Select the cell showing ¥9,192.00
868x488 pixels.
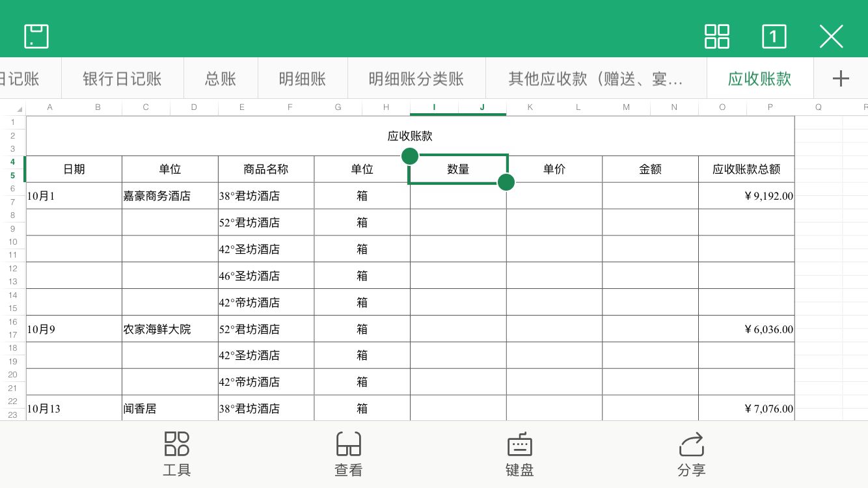746,195
